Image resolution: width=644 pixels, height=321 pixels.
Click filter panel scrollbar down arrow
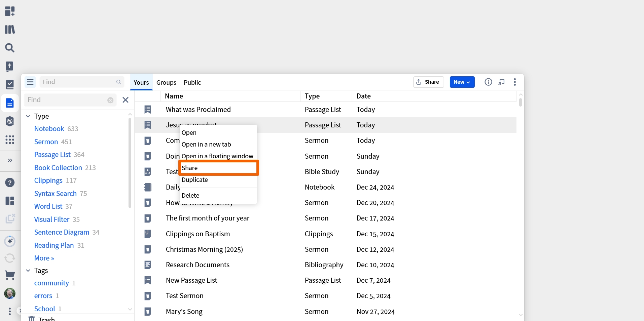(x=130, y=309)
